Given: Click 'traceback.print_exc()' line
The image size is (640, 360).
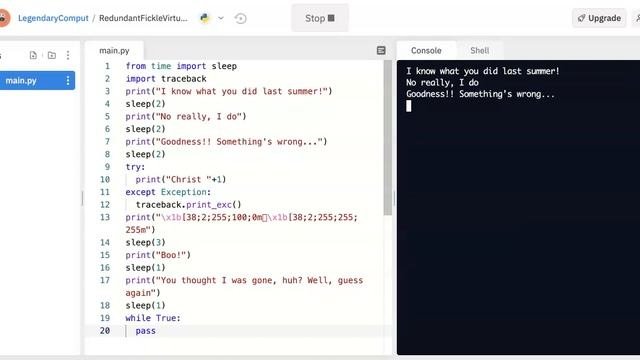Looking at the screenshot, I should [x=189, y=204].
